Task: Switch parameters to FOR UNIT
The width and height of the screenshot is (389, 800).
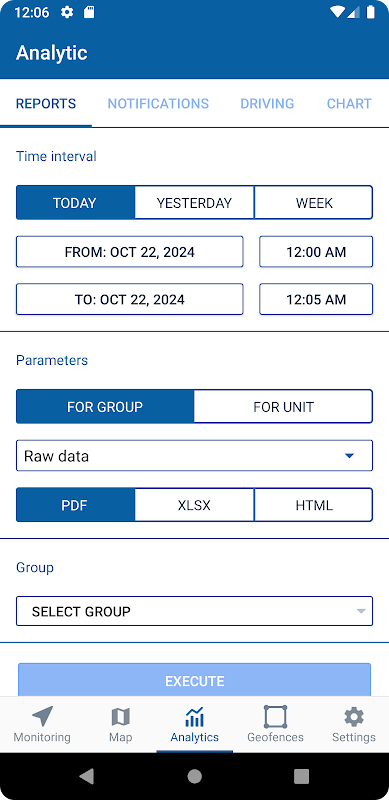Action: [283, 407]
